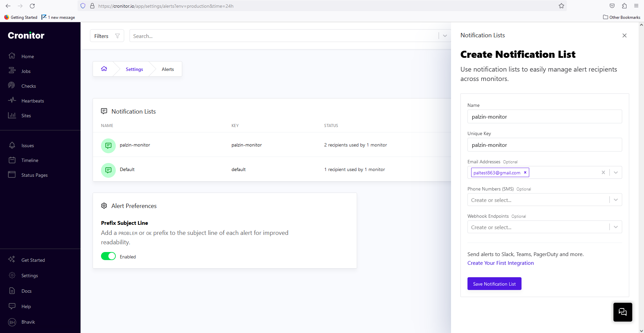The image size is (644, 333).
Task: Reload the page in the browser
Action: (32, 6)
